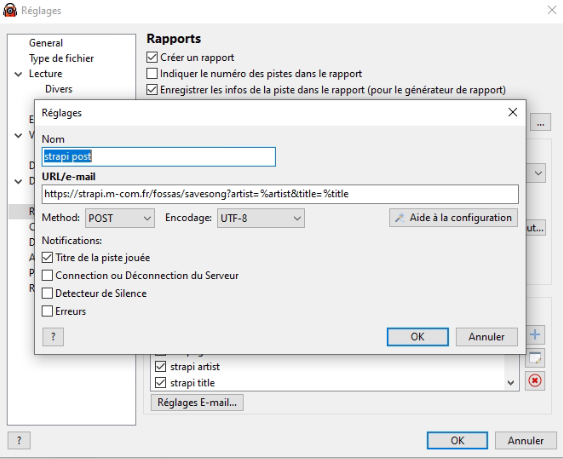Click the RadioBOSS app icon in title bar
This screenshot has width=563, height=459.
(10, 10)
